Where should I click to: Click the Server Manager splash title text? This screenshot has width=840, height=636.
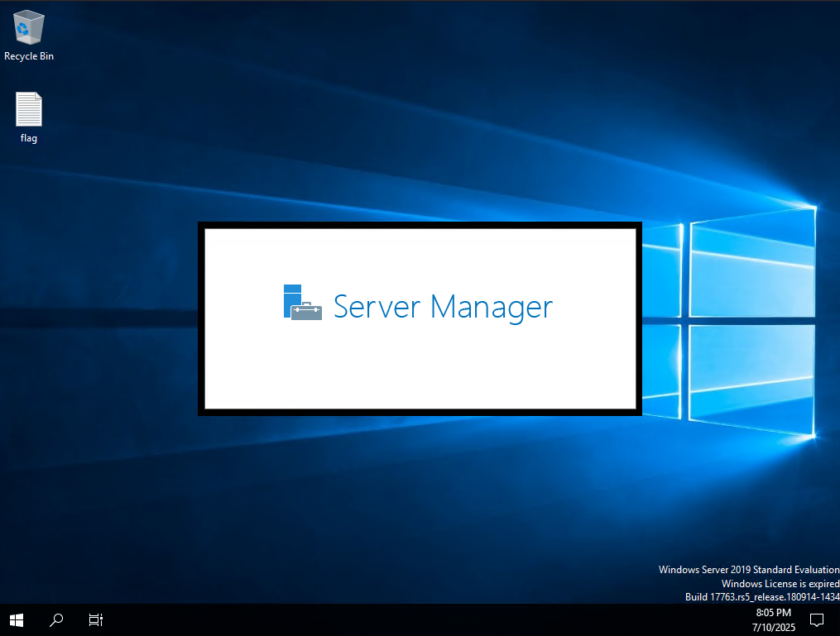pyautogui.click(x=443, y=307)
